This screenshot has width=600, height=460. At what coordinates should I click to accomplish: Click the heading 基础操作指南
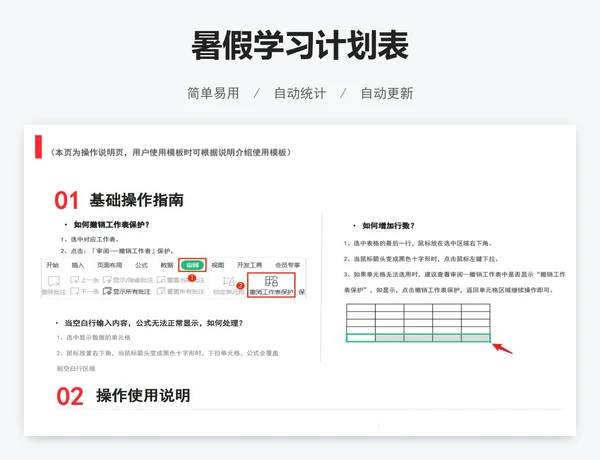tap(137, 200)
